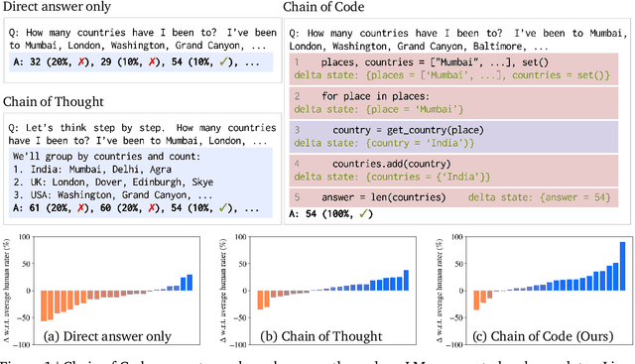635x364 pixels.
Task: Click the final answer 'A: 54 (100%'
Action: coord(330,214)
